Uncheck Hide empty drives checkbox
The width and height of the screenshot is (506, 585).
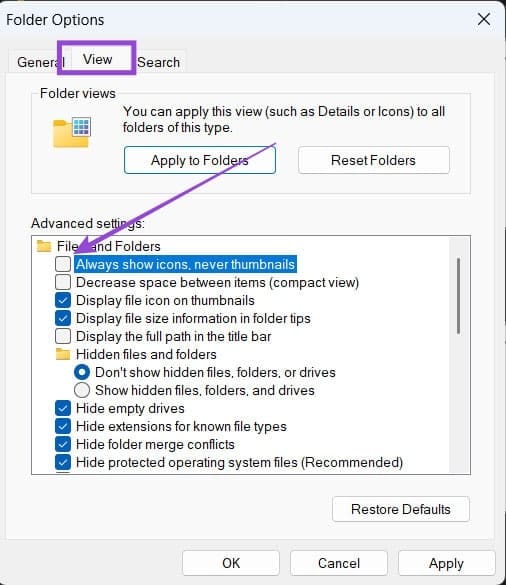(63, 408)
